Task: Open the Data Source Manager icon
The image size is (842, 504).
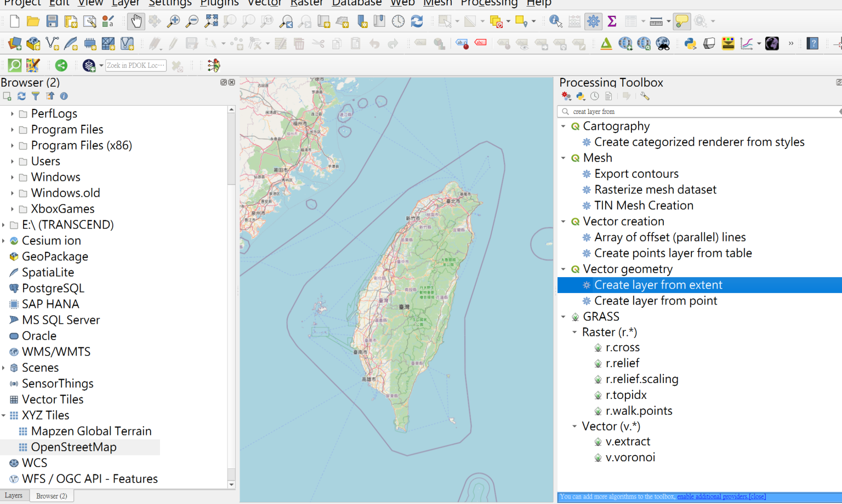Action: [15, 43]
